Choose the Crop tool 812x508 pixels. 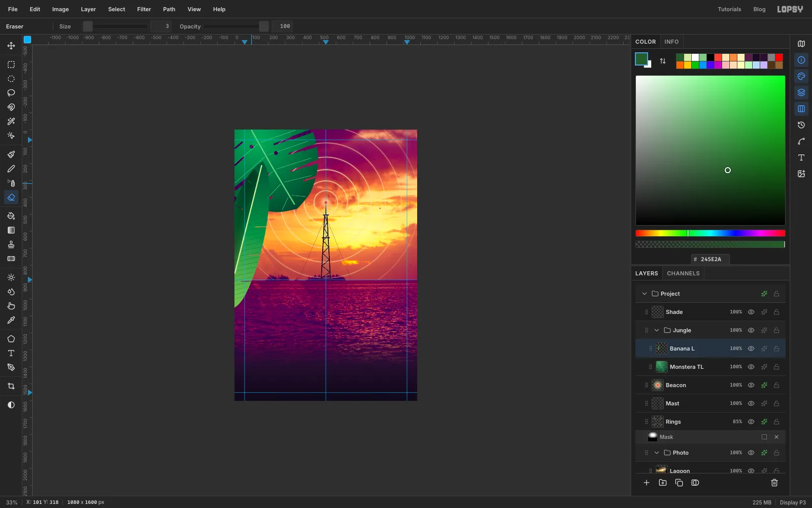click(x=11, y=386)
